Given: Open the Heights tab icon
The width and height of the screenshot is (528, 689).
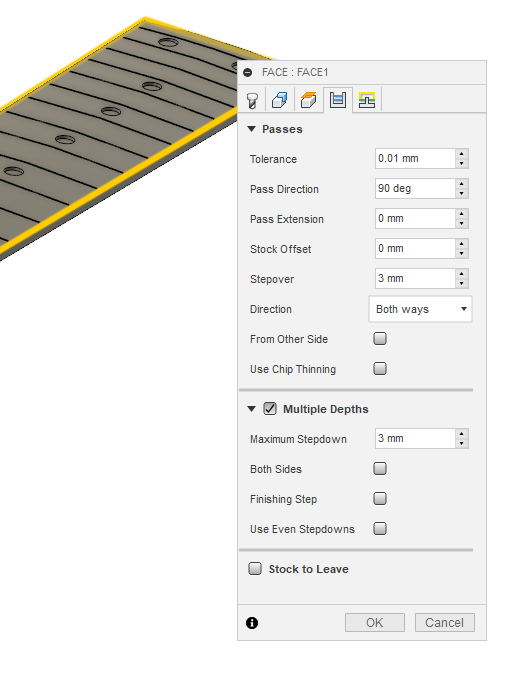Looking at the screenshot, I should 308,100.
